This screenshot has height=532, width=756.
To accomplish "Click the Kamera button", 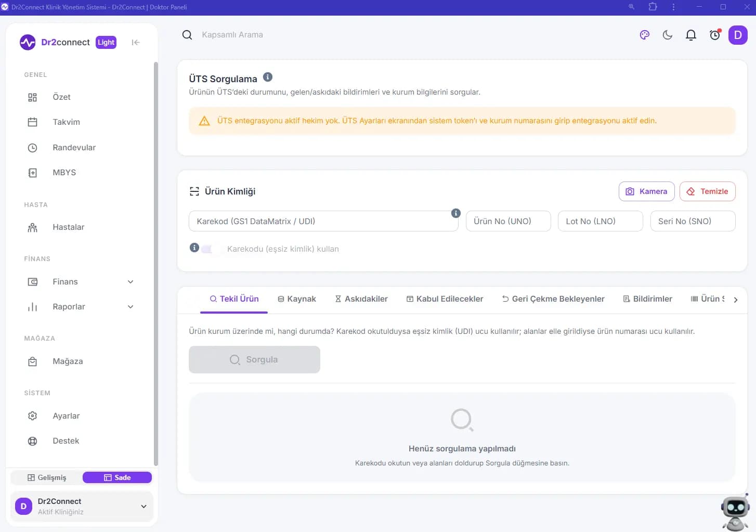I will click(x=647, y=191).
